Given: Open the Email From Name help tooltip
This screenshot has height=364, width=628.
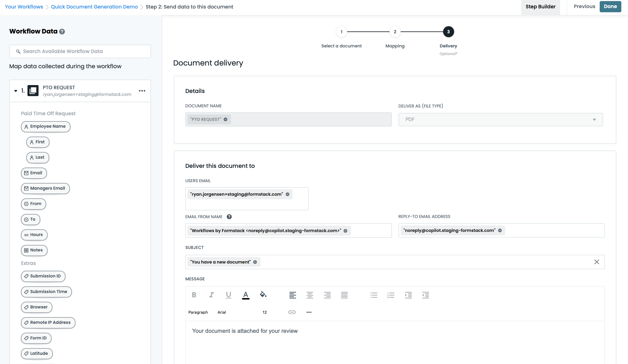Looking at the screenshot, I should click(x=229, y=217).
